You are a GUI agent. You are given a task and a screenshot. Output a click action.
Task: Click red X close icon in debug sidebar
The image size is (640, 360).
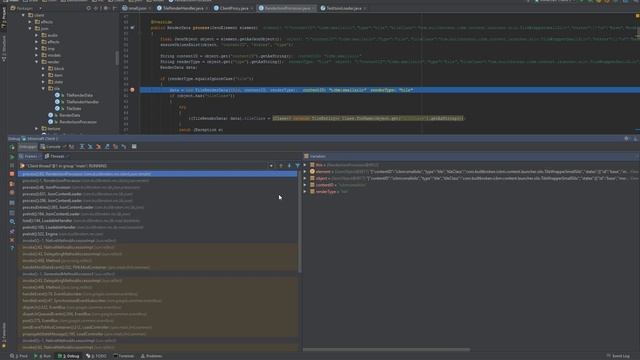point(12,240)
